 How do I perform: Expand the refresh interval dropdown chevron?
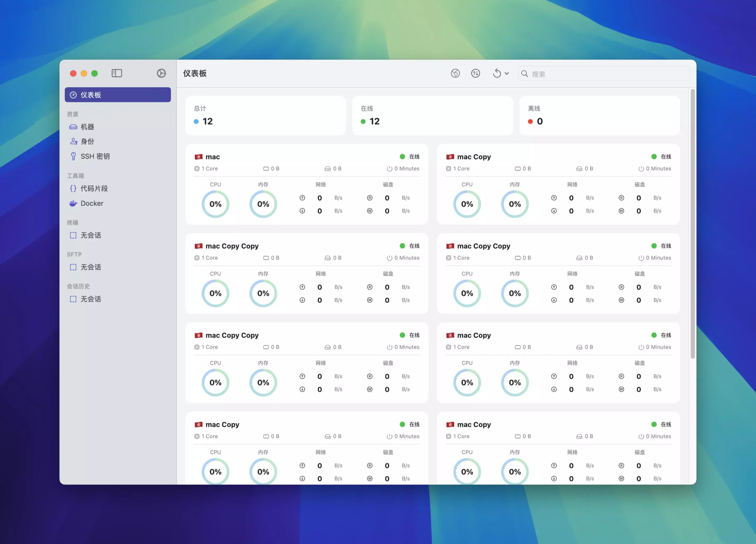(507, 74)
